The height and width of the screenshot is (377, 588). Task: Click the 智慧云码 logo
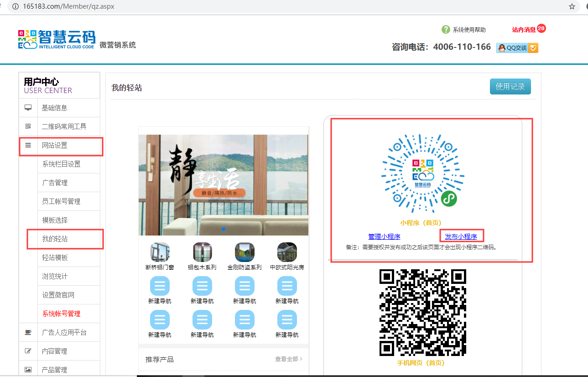point(57,40)
